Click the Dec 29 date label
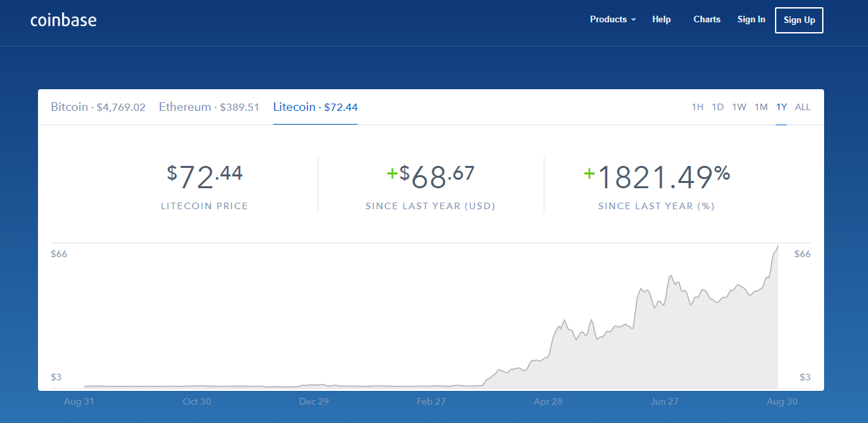The width and height of the screenshot is (868, 423). (x=314, y=401)
